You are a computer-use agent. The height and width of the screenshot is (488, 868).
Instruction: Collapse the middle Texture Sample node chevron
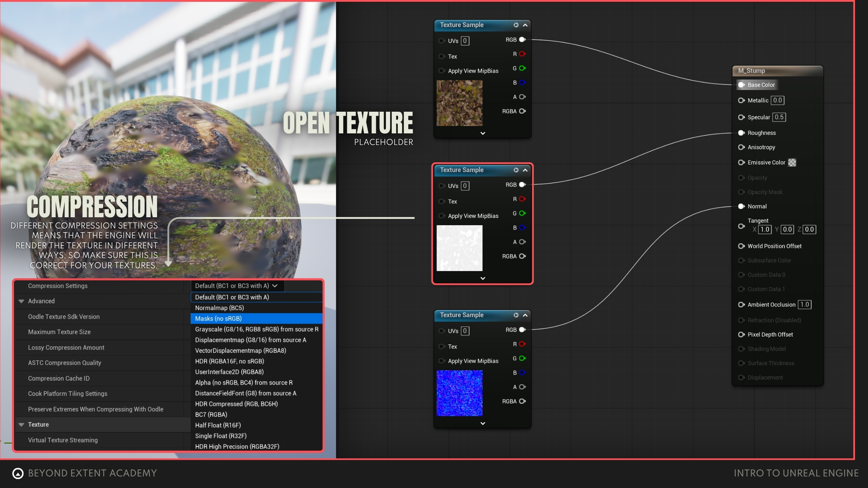click(x=525, y=170)
